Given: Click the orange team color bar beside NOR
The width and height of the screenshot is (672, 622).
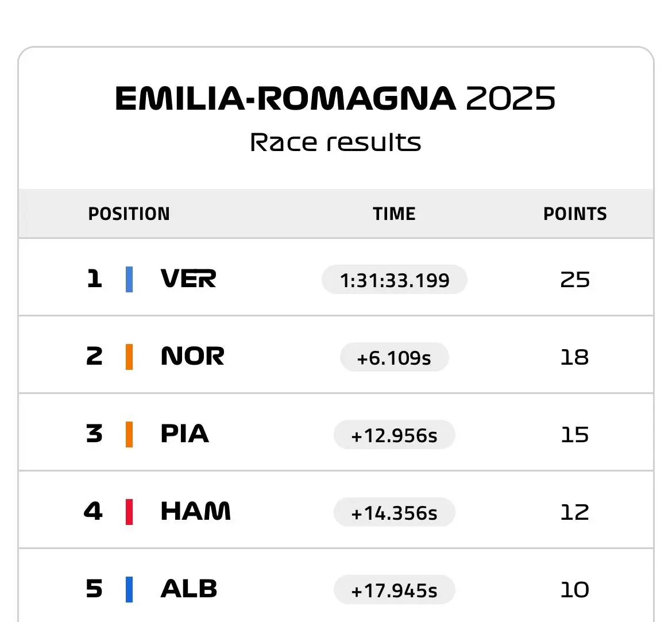Looking at the screenshot, I should pos(129,357).
